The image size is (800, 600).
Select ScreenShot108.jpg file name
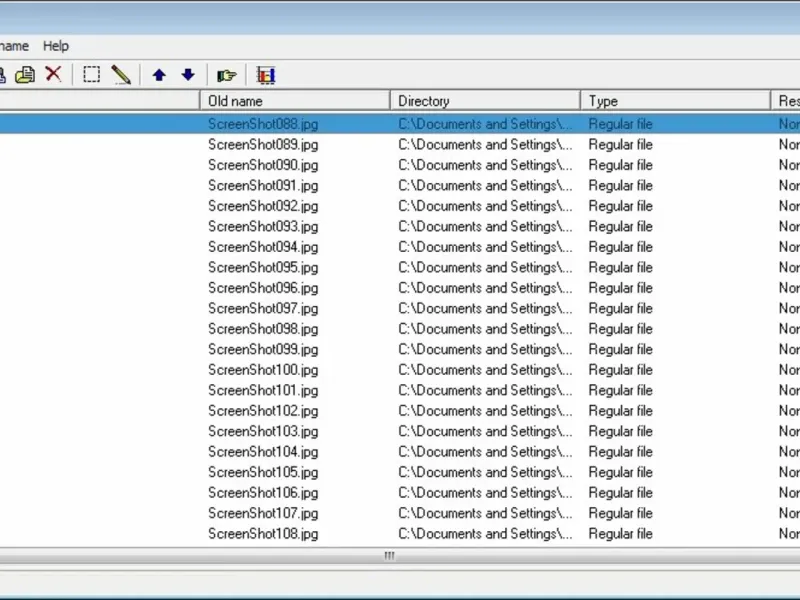coord(263,534)
